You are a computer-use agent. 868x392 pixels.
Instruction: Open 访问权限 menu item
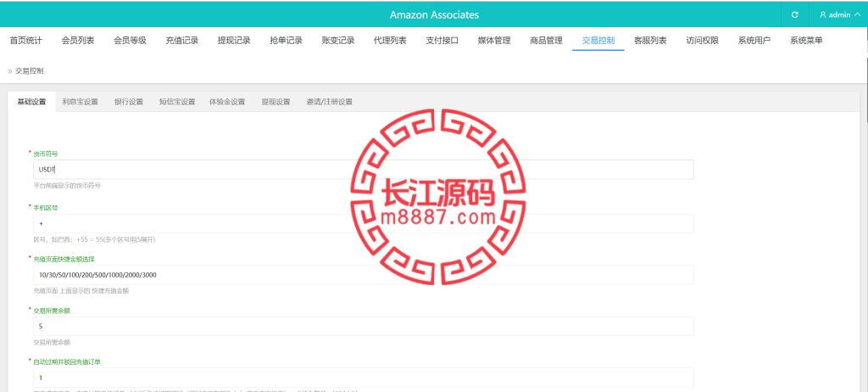703,41
